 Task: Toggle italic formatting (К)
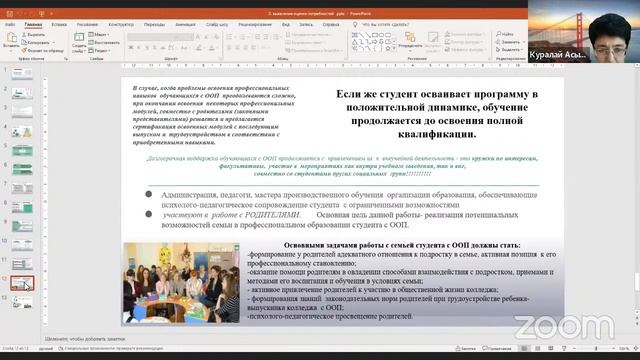point(139,48)
